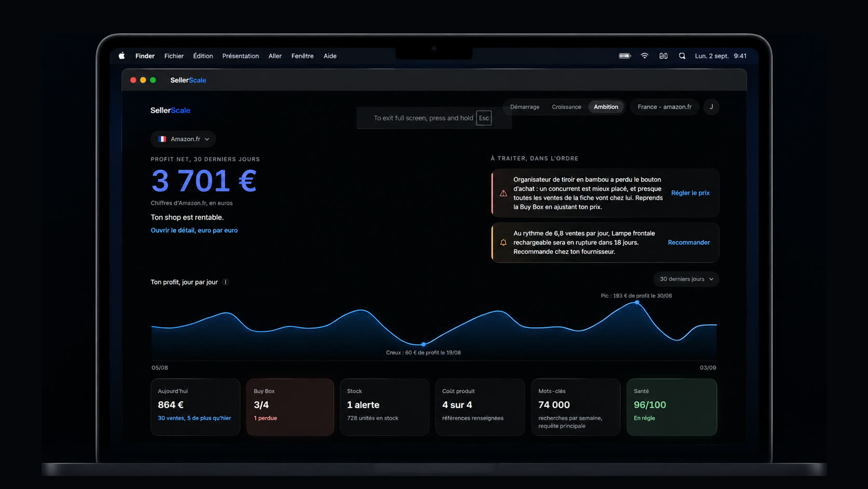The height and width of the screenshot is (489, 868).
Task: Click the battery status icon
Action: tap(625, 56)
